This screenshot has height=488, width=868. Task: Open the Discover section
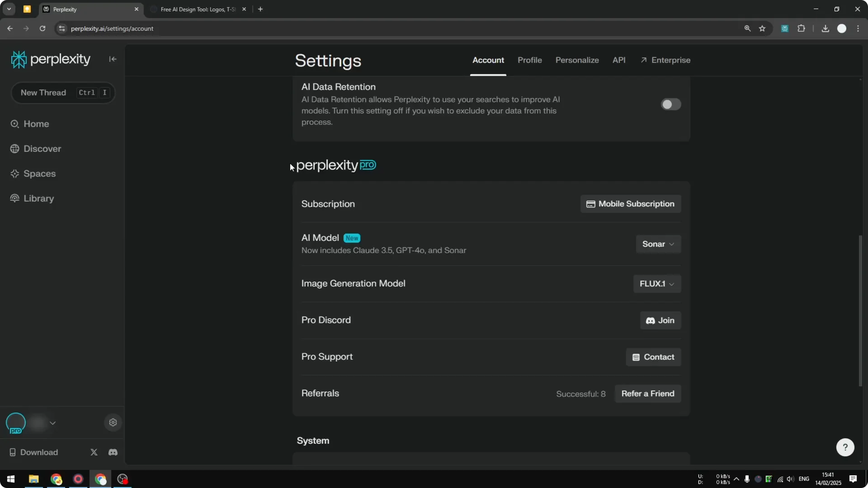coord(42,149)
